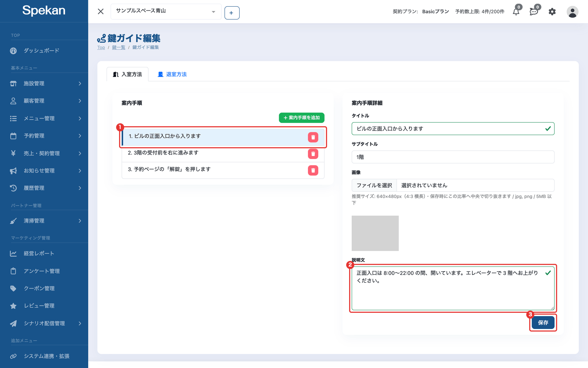Image resolution: width=588 pixels, height=368 pixels.
Task: Click the サブタイトル input field
Action: [x=453, y=157]
